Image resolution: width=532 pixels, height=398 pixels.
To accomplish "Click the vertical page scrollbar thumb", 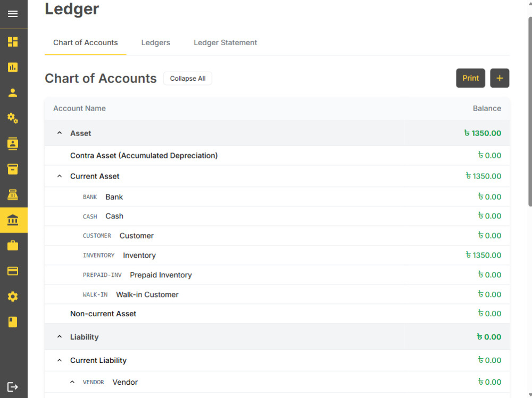I will click(x=530, y=112).
